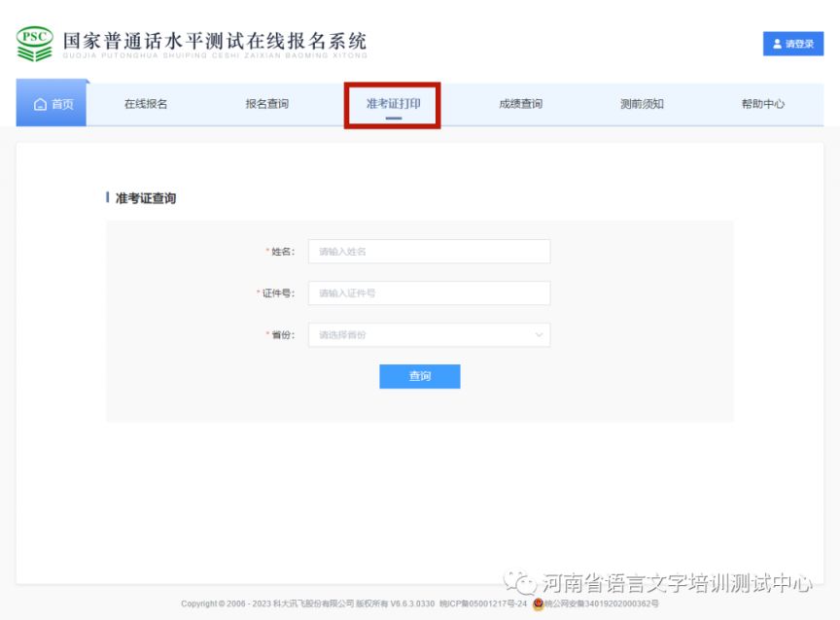The width and height of the screenshot is (840, 620).
Task: Click the chevron arrow on the province selector
Action: (541, 334)
